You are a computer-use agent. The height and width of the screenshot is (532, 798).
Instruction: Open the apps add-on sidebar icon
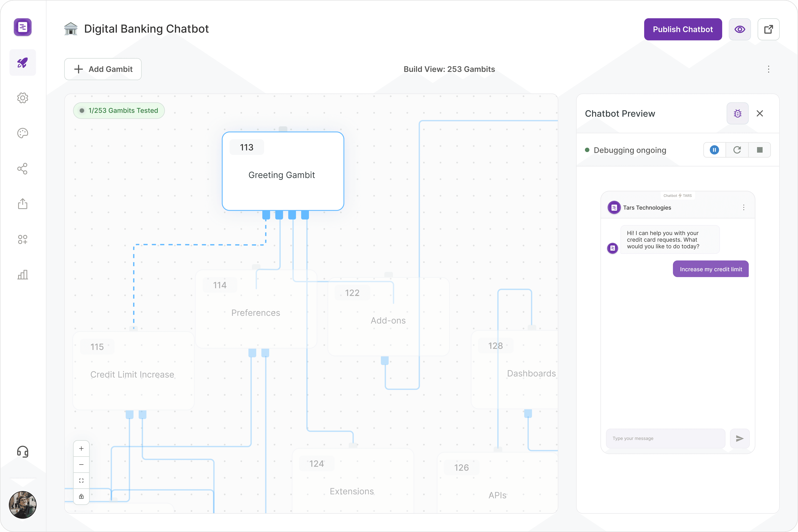point(22,240)
